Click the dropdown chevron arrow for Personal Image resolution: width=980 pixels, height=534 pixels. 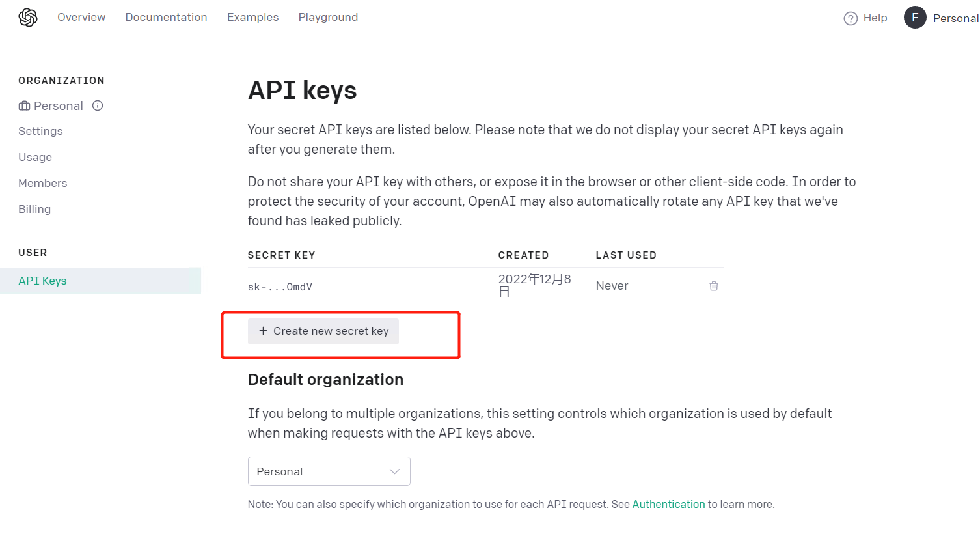394,471
